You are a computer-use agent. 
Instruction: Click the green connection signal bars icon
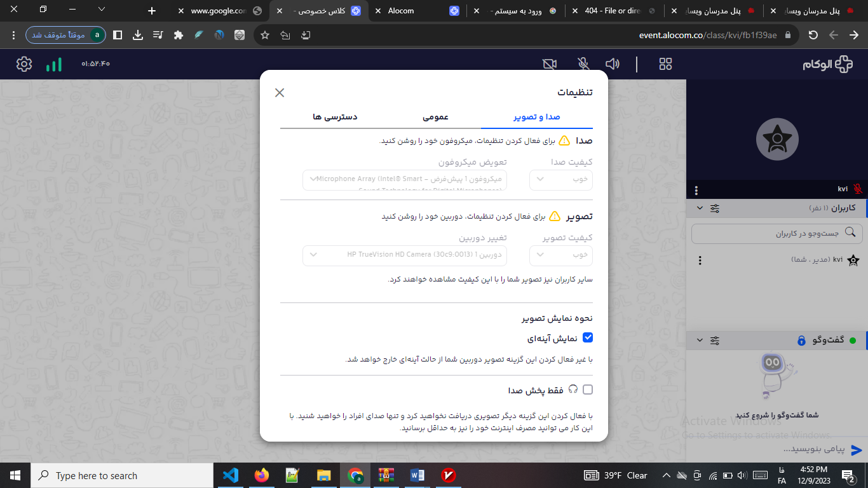tap(54, 64)
